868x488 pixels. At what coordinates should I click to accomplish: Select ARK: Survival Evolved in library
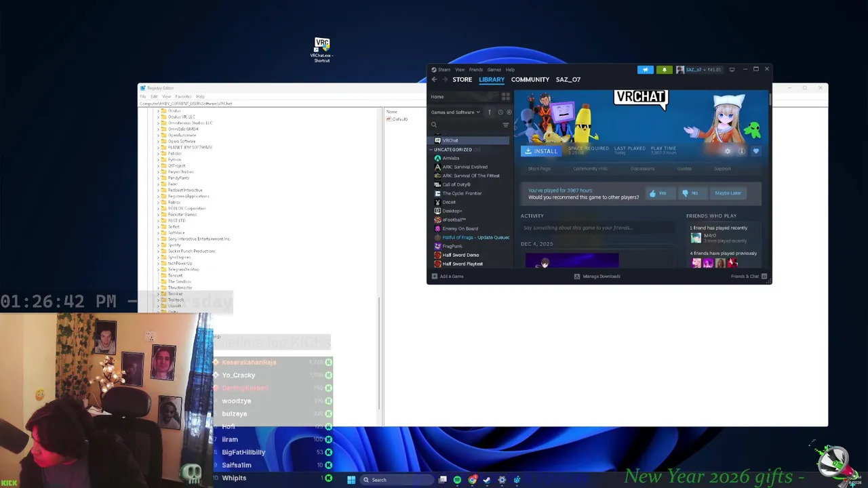tap(465, 167)
